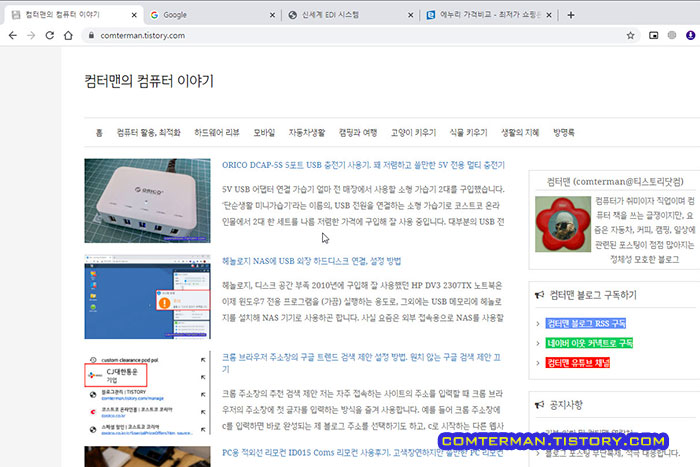Open the PC용 적외선 리모컨 ID015 post
Image resolution: width=700 pixels, height=467 pixels.
(x=362, y=453)
